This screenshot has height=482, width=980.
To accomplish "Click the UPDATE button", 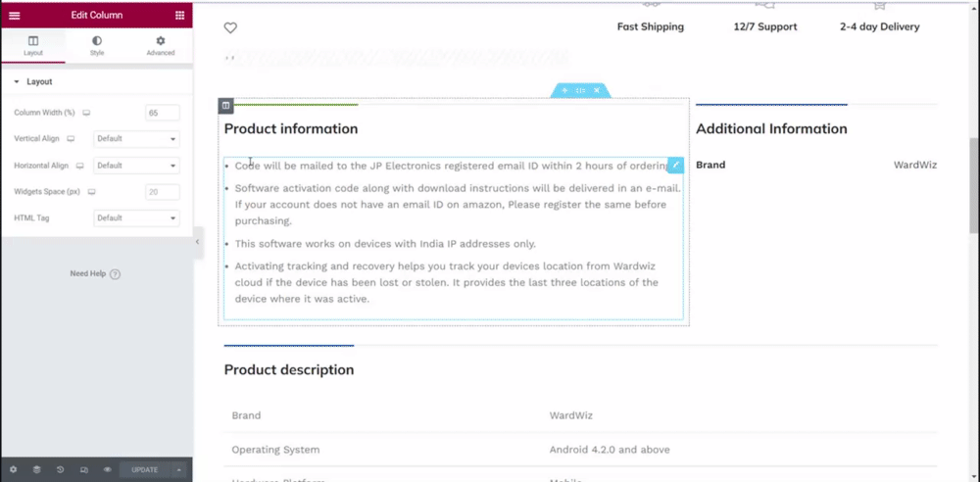I will pyautogui.click(x=144, y=470).
